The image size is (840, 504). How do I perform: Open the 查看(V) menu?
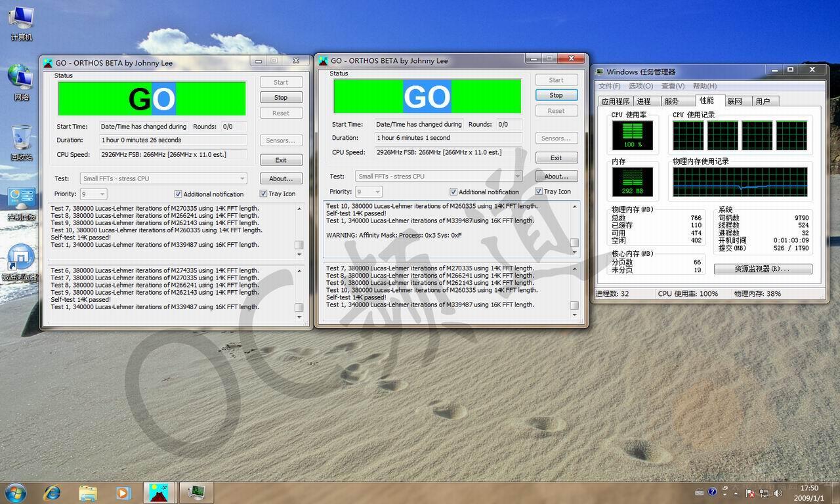673,86
